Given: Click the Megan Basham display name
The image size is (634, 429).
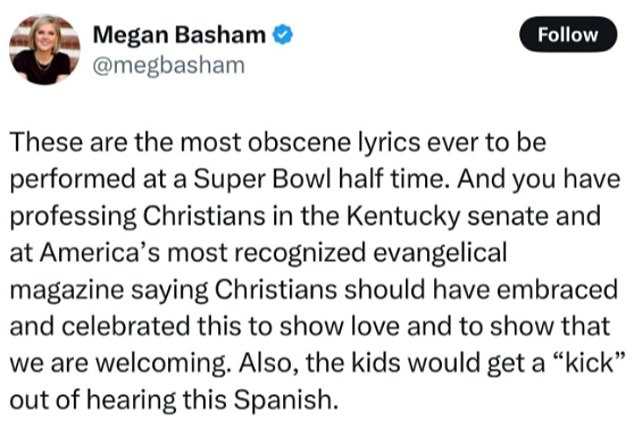Looking at the screenshot, I should click(179, 34).
